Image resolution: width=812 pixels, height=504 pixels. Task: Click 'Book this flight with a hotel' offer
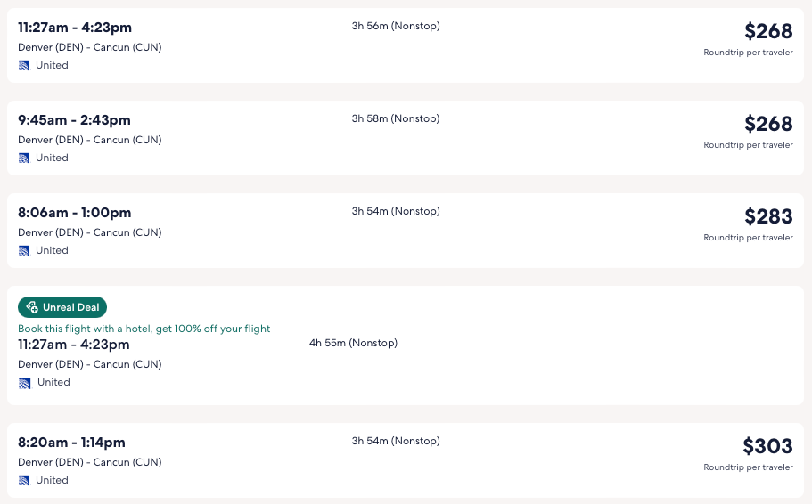tap(144, 329)
